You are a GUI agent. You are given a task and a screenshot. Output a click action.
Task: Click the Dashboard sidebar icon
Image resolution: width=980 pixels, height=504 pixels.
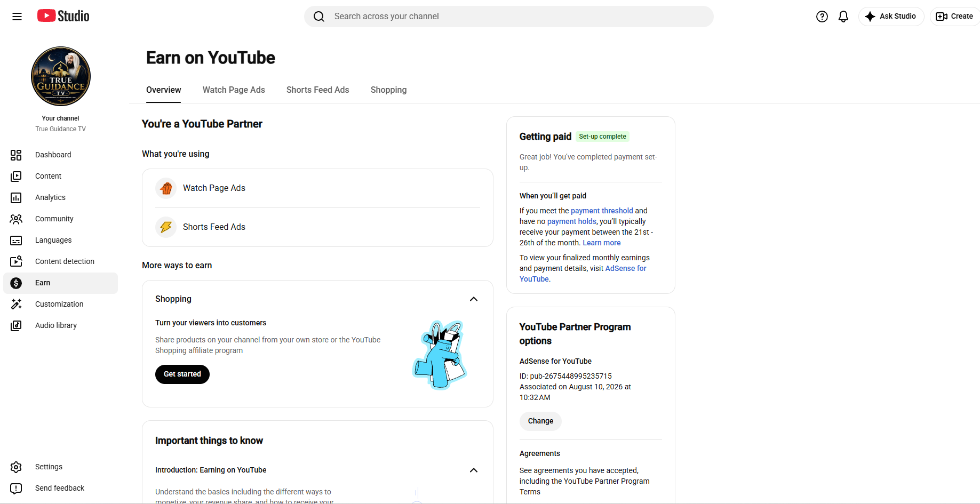click(x=16, y=155)
